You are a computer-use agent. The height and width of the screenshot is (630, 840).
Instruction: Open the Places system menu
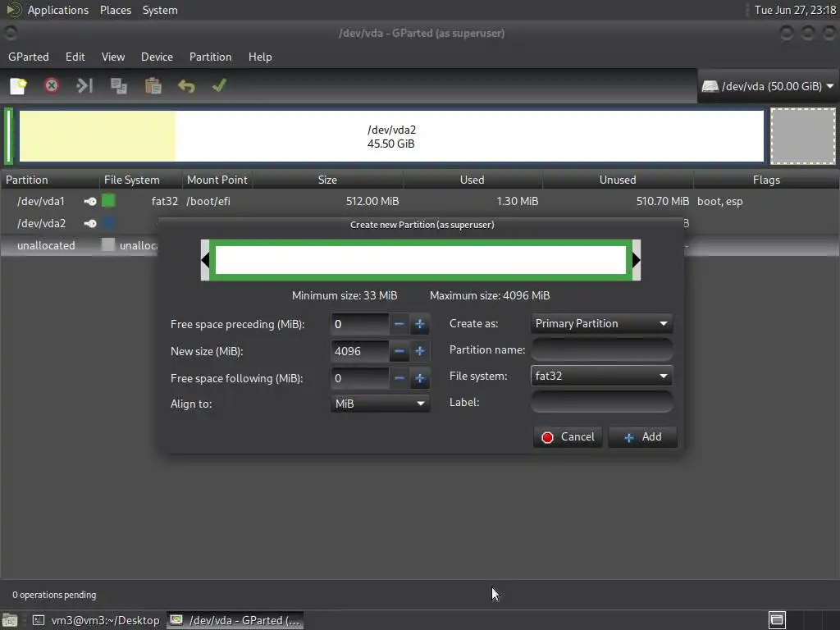tap(116, 10)
